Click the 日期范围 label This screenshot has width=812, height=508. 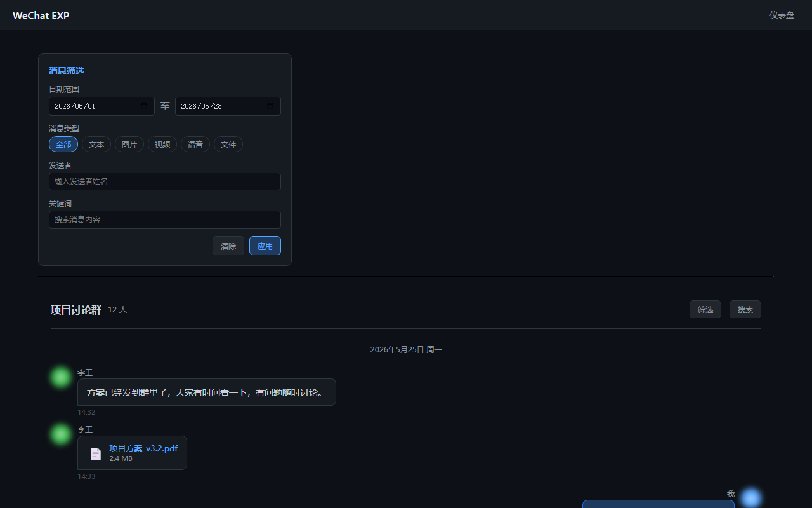click(64, 90)
